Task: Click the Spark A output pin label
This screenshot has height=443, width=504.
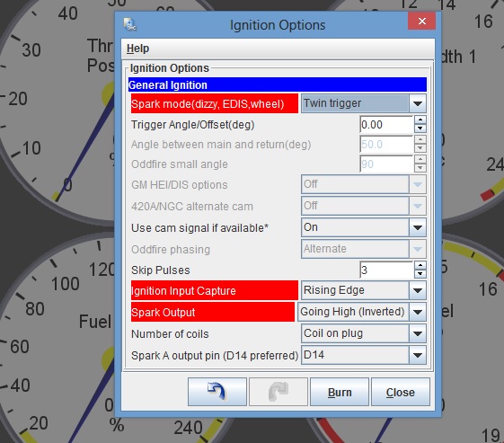Action: (215, 355)
